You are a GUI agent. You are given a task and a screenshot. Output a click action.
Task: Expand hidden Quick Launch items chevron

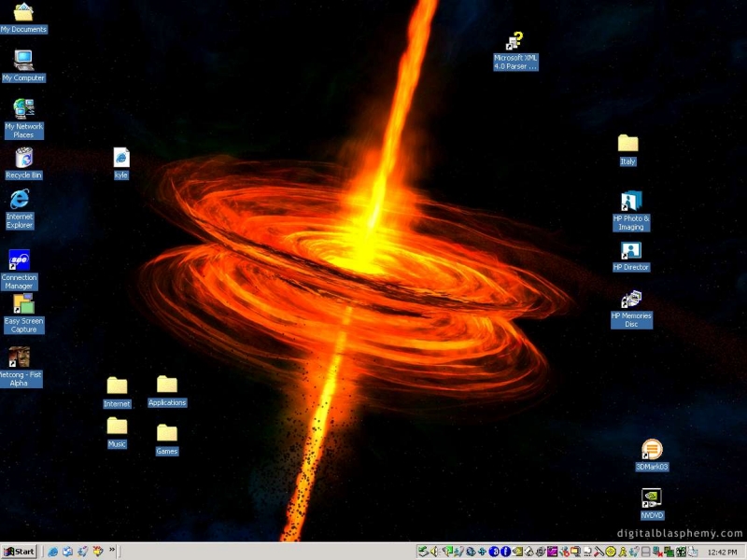[x=112, y=550]
